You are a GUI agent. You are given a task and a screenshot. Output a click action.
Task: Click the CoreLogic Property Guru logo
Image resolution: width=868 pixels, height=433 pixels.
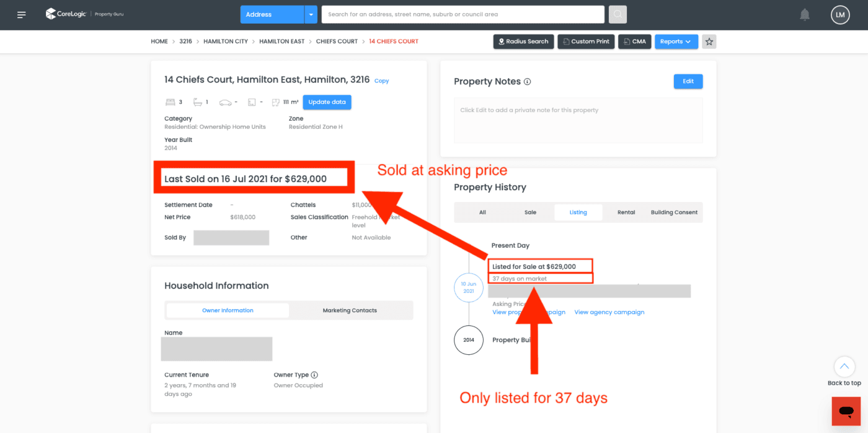tap(84, 14)
